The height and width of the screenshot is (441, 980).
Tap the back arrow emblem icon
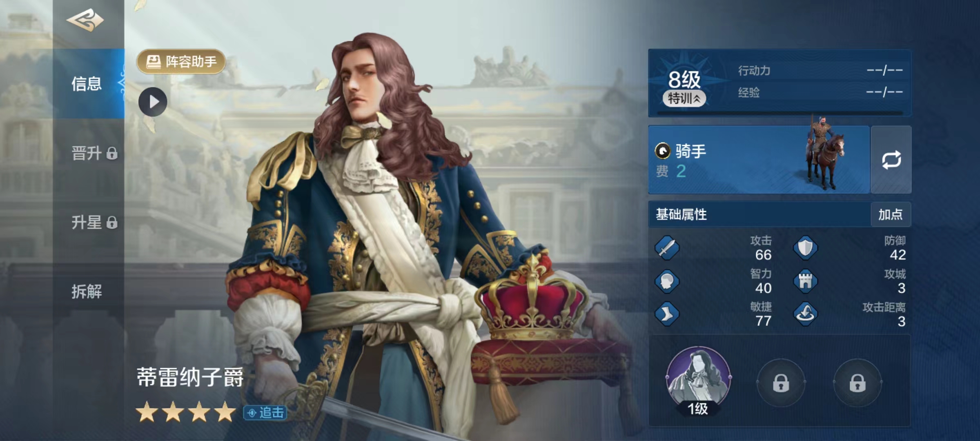[85, 20]
